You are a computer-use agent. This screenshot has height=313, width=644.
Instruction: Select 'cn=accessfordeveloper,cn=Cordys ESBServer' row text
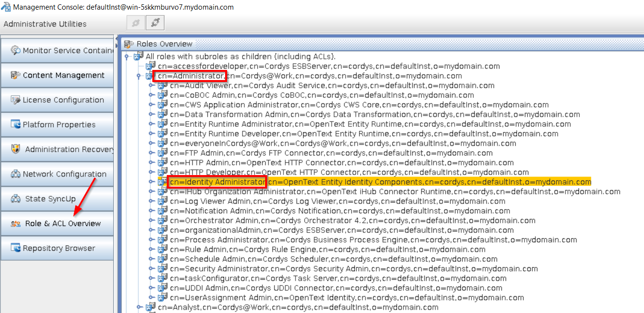pos(329,66)
